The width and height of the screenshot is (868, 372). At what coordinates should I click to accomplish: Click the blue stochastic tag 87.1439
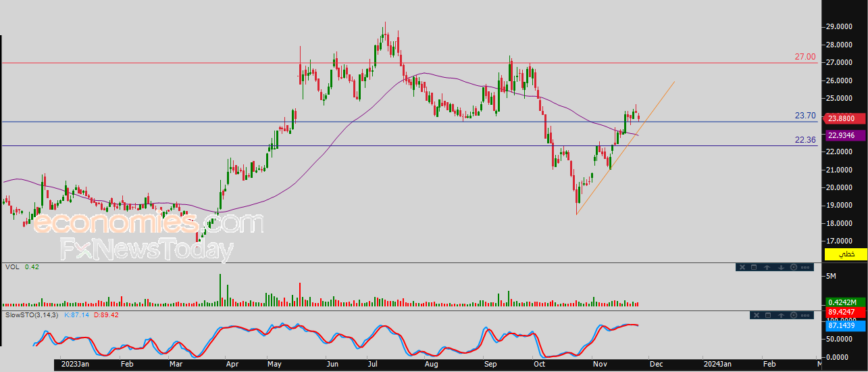tap(846, 325)
